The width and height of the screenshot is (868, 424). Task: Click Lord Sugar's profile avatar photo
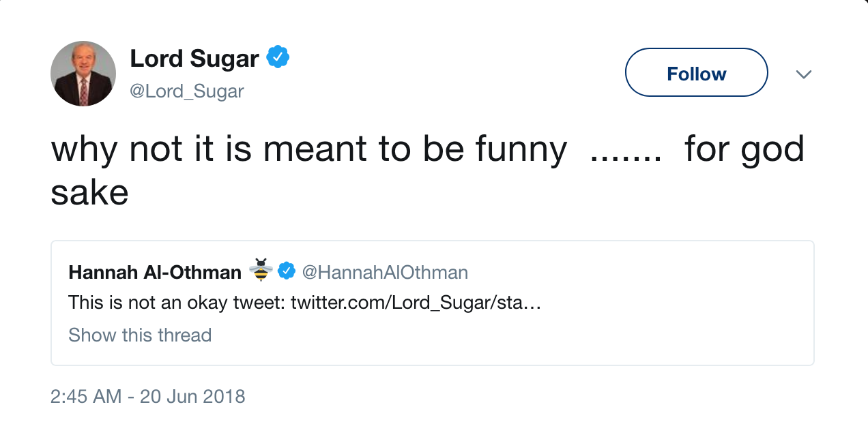(x=83, y=74)
